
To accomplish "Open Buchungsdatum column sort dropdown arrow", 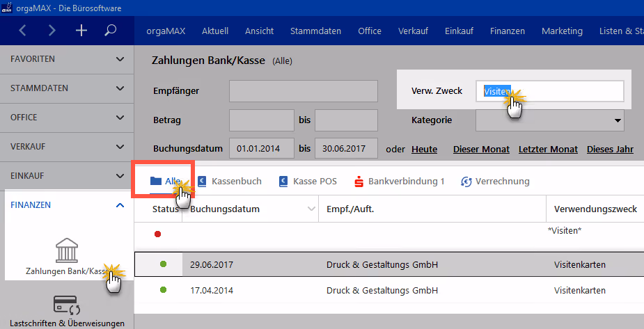I will 311,209.
